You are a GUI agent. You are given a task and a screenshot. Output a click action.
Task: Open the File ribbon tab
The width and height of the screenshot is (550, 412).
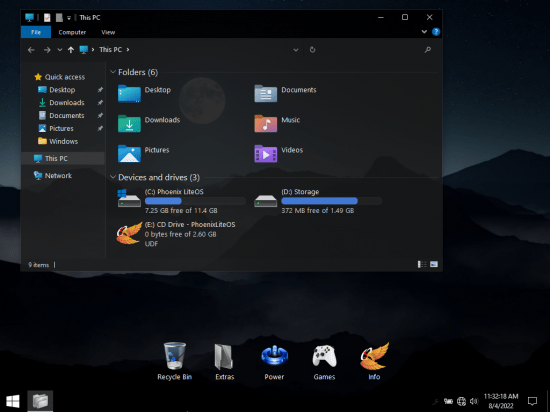[36, 32]
